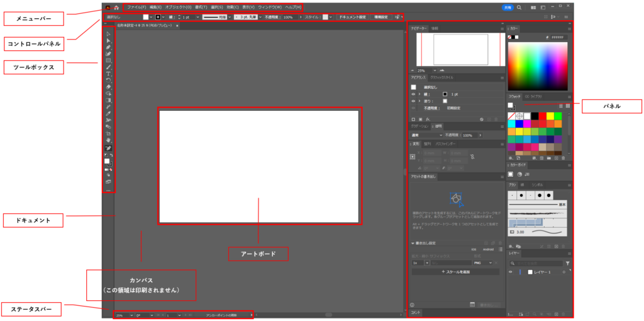Select the Selection arrow tool in toolbox
Viewport: 644px width, 321px height.
(x=108, y=33)
